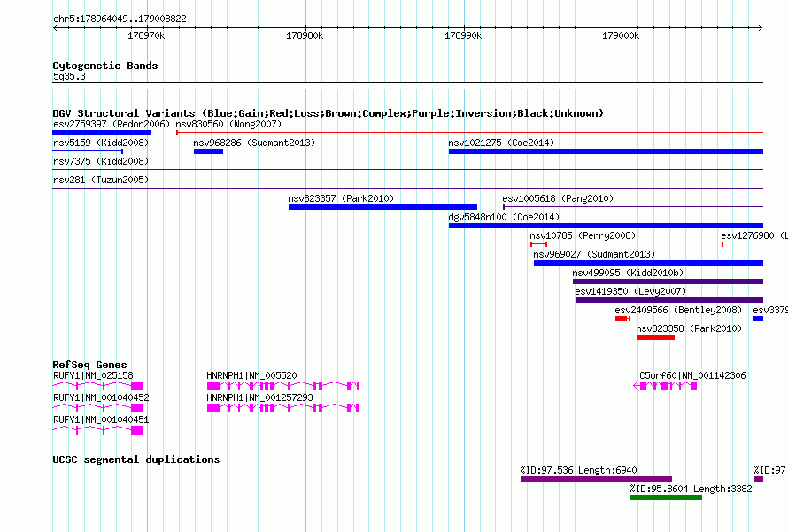Click the HNRNPH1|NM_005520 transcript label
The image size is (788, 532).
[251, 375]
